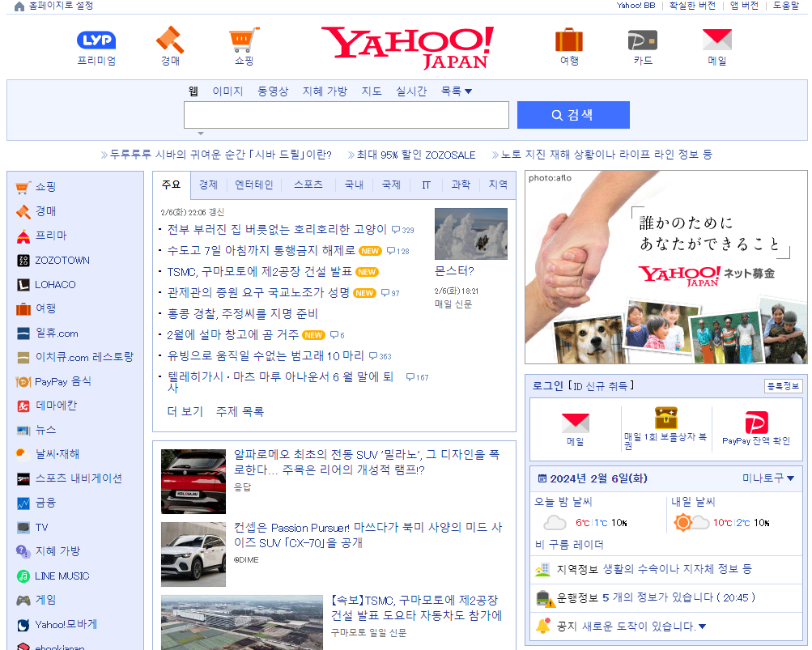Screen dimensions: 812x650
Task: Open 주제 목록 link
Action: [240, 411]
